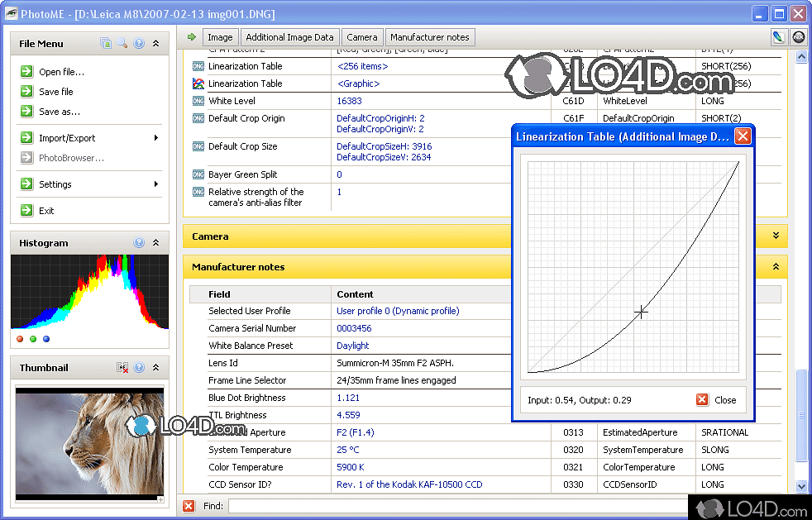Open the help icon in the Histogram panel
The height and width of the screenshot is (520, 812).
138,242
